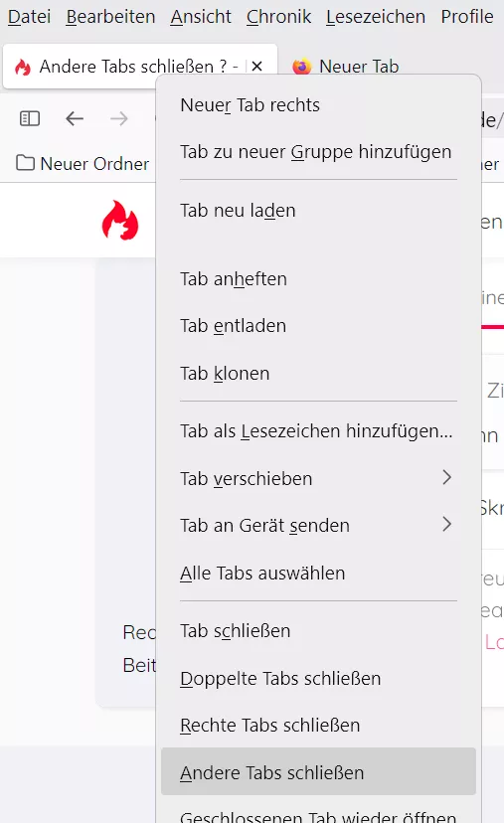Toggle the sidebar icon in the toolbar
Image resolution: width=504 pixels, height=823 pixels.
coord(30,118)
